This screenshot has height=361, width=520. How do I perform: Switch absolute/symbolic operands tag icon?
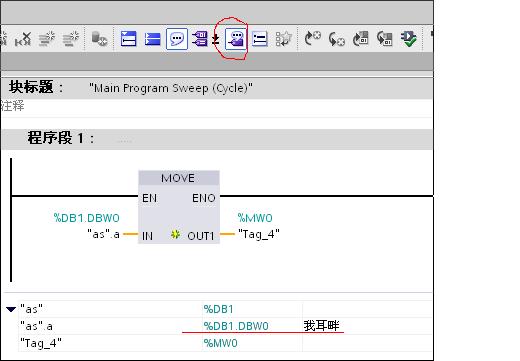click(x=200, y=39)
